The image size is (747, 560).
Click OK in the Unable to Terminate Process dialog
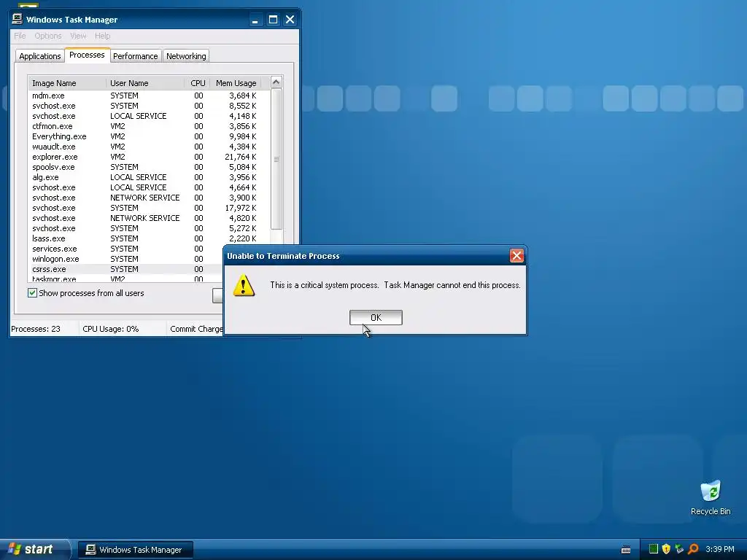click(x=376, y=318)
